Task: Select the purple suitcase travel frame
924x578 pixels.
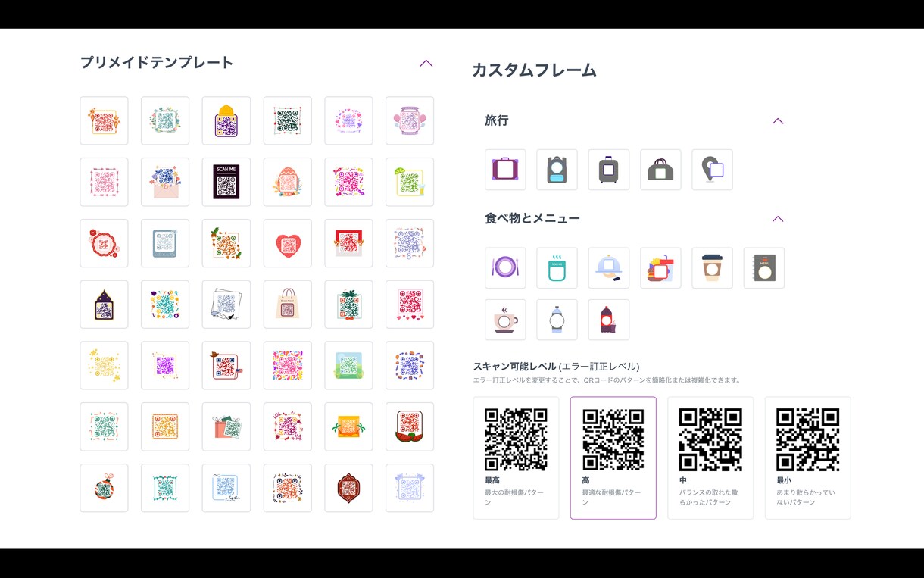Action: (x=505, y=170)
